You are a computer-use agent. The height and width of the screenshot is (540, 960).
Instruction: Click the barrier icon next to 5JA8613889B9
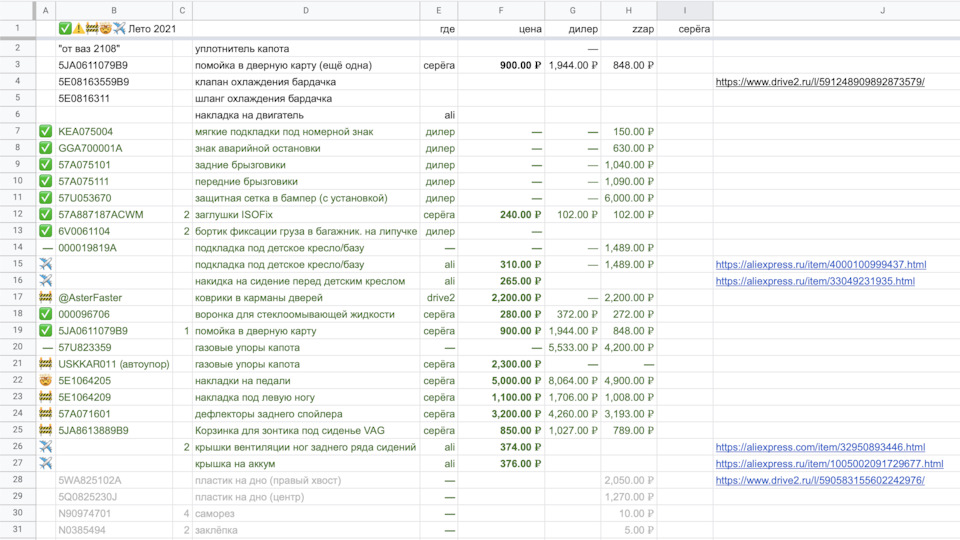point(46,431)
